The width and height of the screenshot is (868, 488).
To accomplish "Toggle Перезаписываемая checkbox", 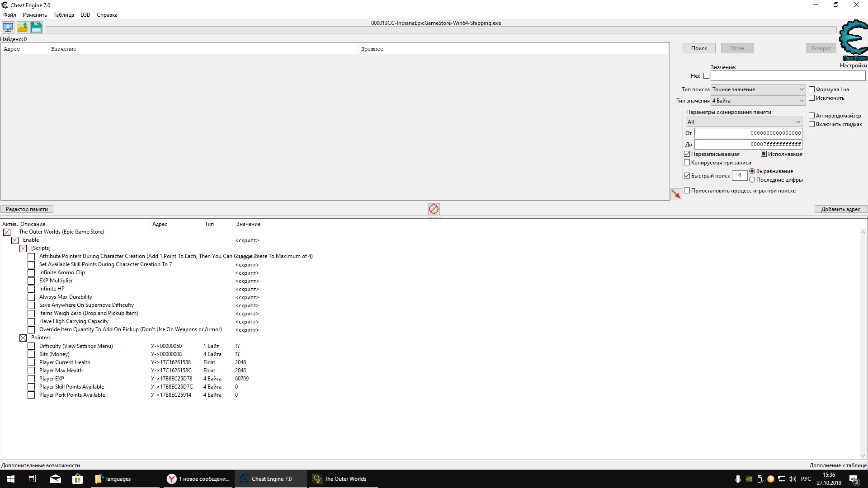I will [x=687, y=154].
